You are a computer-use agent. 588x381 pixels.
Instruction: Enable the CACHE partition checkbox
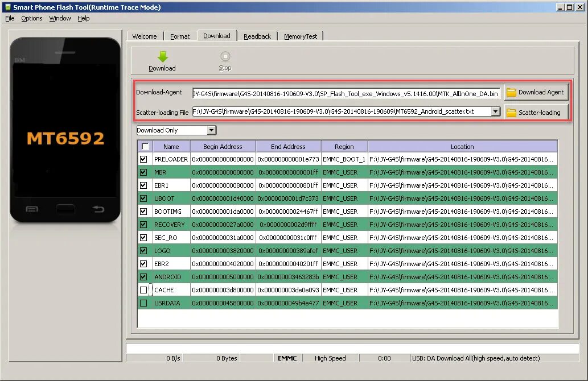(x=143, y=290)
